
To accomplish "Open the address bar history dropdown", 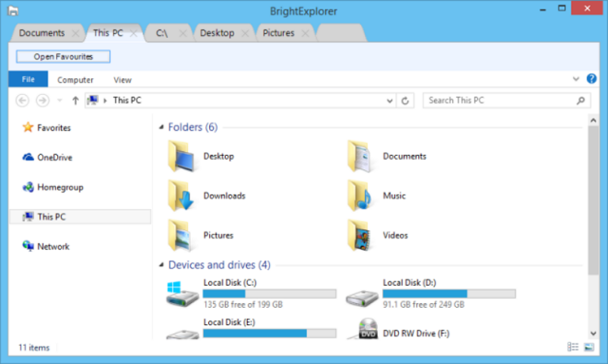I will pos(389,100).
